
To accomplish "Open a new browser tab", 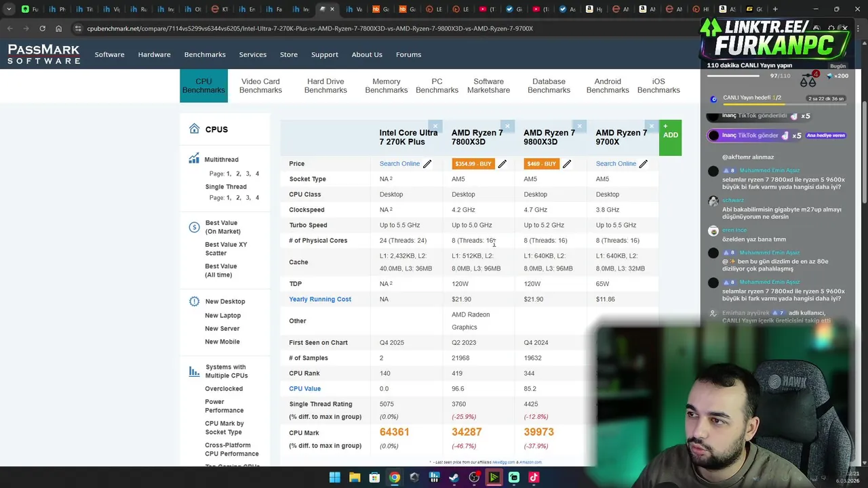I will tap(776, 9).
